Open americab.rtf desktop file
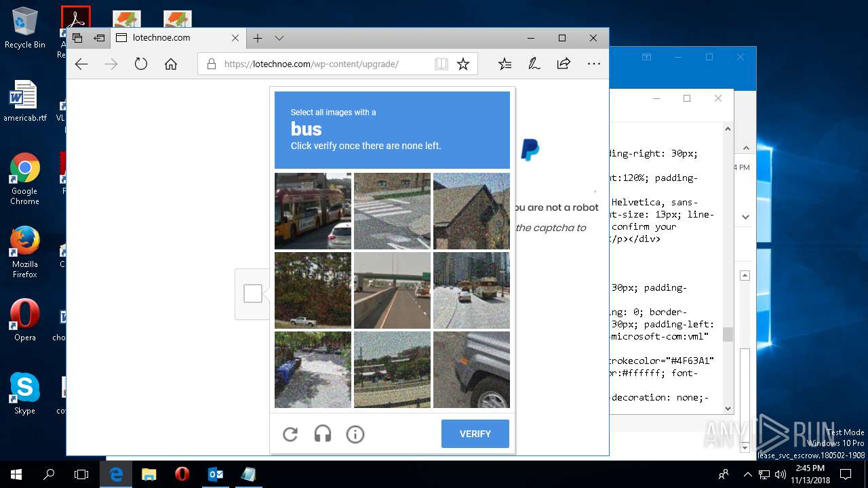868x488 pixels. (x=25, y=102)
